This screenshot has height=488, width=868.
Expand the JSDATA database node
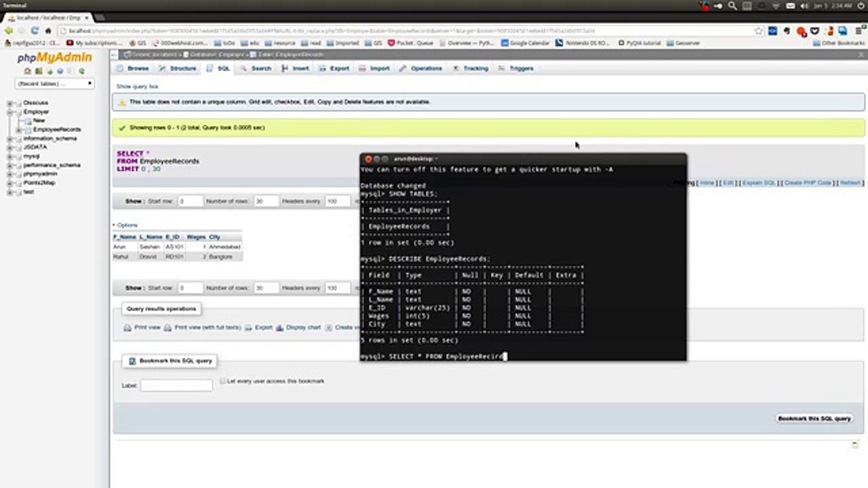pos(10,147)
